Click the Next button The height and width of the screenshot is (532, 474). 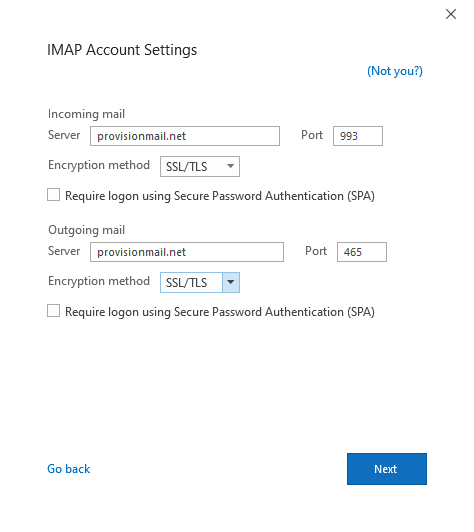pos(387,469)
